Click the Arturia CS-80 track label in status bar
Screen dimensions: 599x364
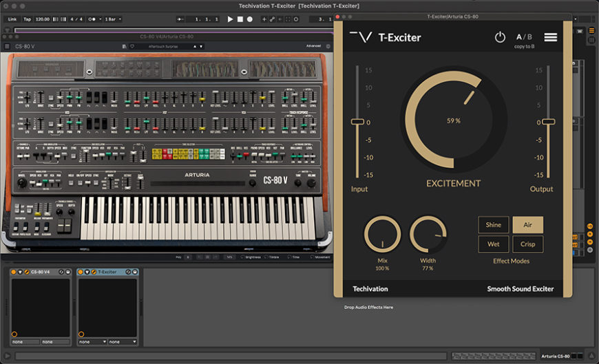[x=555, y=356]
